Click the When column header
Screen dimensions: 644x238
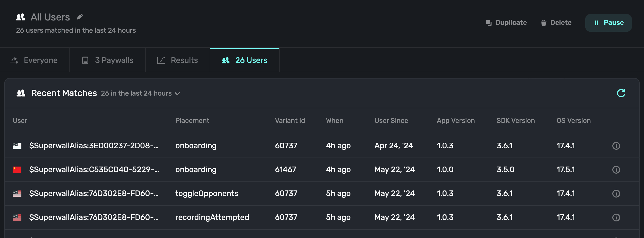tap(334, 121)
